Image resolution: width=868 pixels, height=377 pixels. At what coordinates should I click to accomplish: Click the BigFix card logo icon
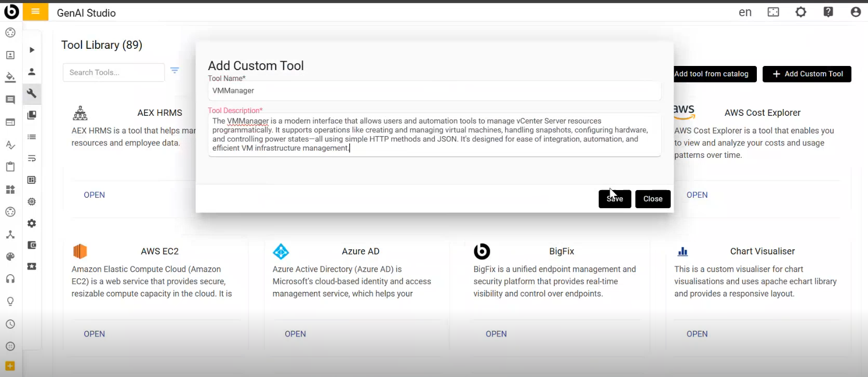(x=482, y=251)
